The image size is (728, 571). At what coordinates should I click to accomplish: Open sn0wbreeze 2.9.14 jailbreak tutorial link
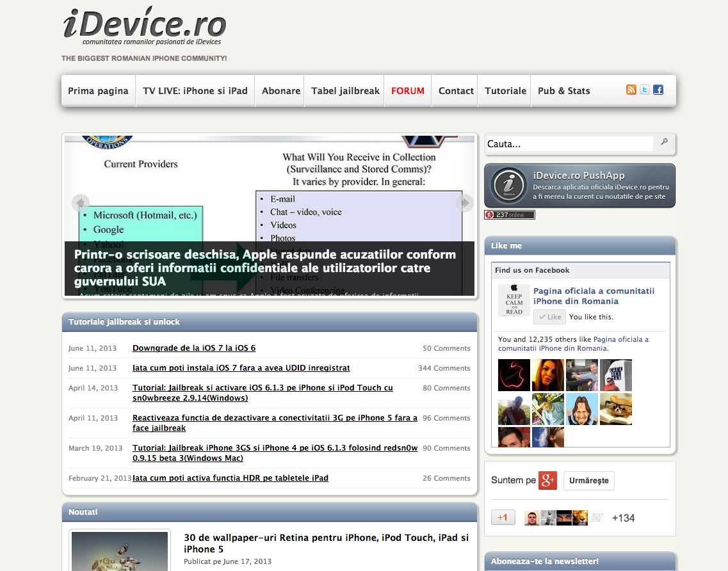click(x=263, y=393)
